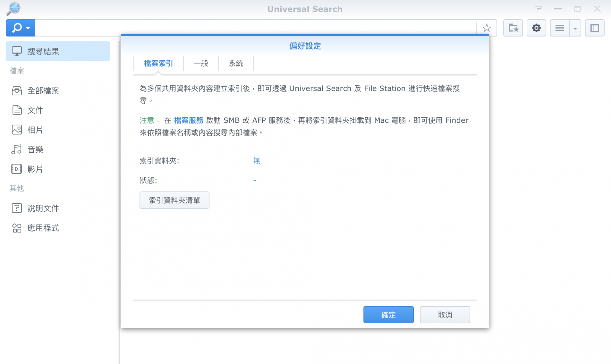This screenshot has height=364, width=611.
Task: Click the 索引資料夾清單 button
Action: (174, 200)
